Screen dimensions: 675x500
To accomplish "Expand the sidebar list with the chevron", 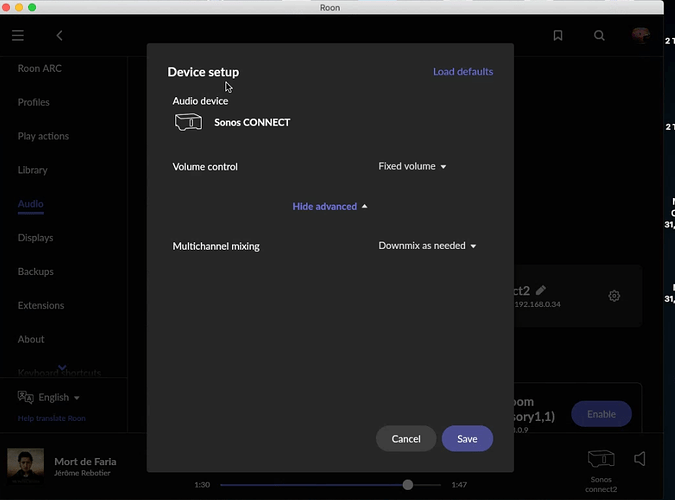I will [62, 367].
